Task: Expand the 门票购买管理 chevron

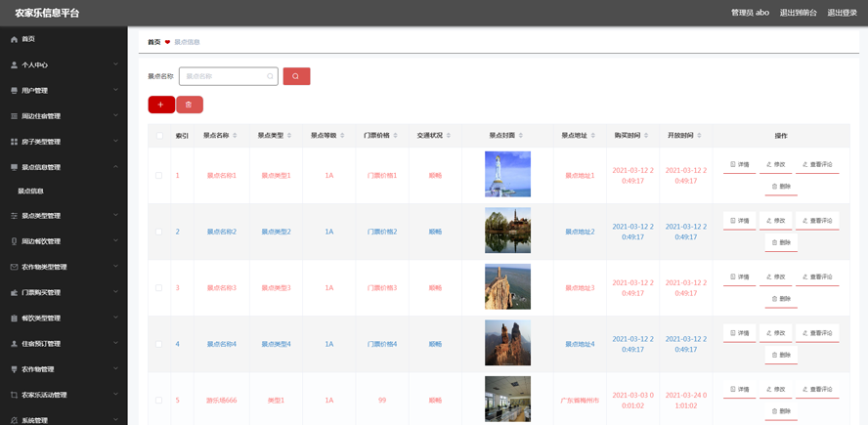Action: 115,292
